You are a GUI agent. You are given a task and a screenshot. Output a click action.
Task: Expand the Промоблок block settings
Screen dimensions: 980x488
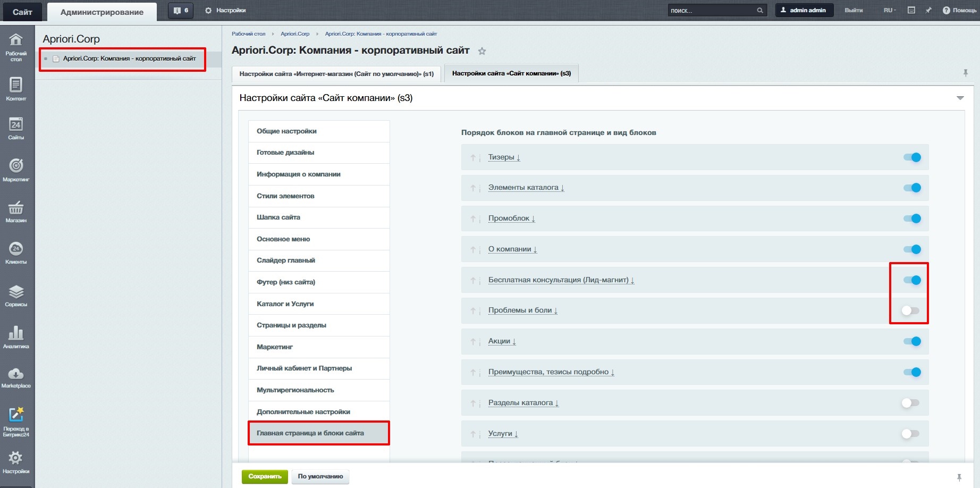tap(511, 218)
